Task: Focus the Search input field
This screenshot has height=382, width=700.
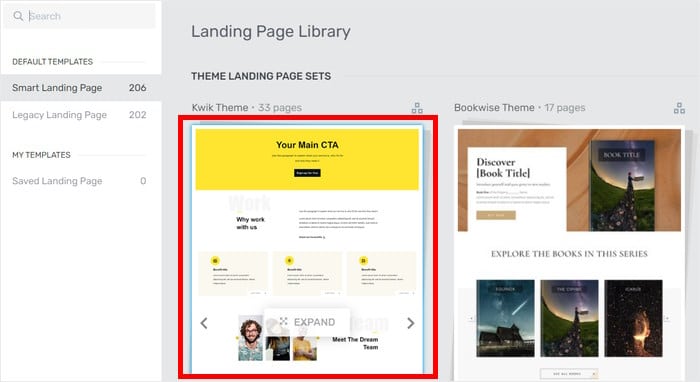Action: click(80, 16)
